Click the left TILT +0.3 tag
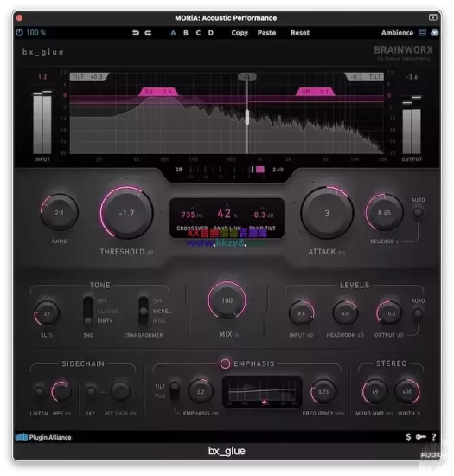Image resolution: width=454 pixels, height=476 pixels. (x=89, y=77)
